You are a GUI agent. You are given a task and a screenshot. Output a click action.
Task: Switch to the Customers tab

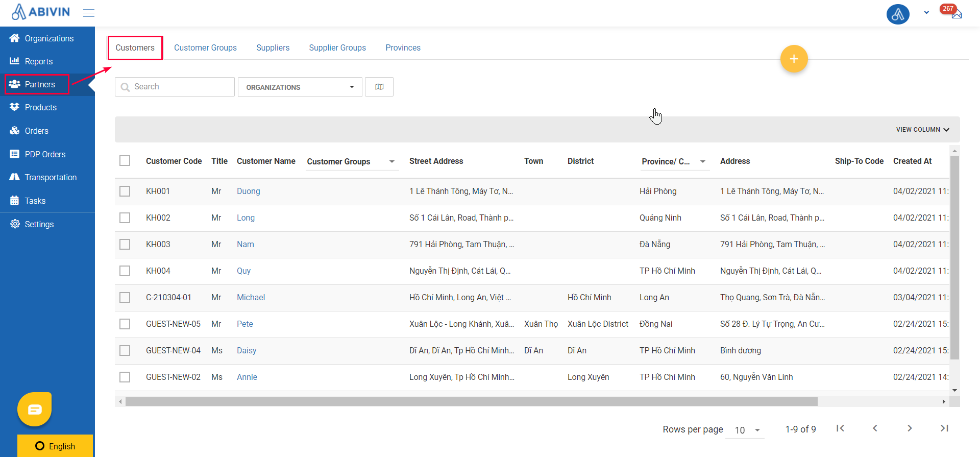pyautogui.click(x=135, y=47)
